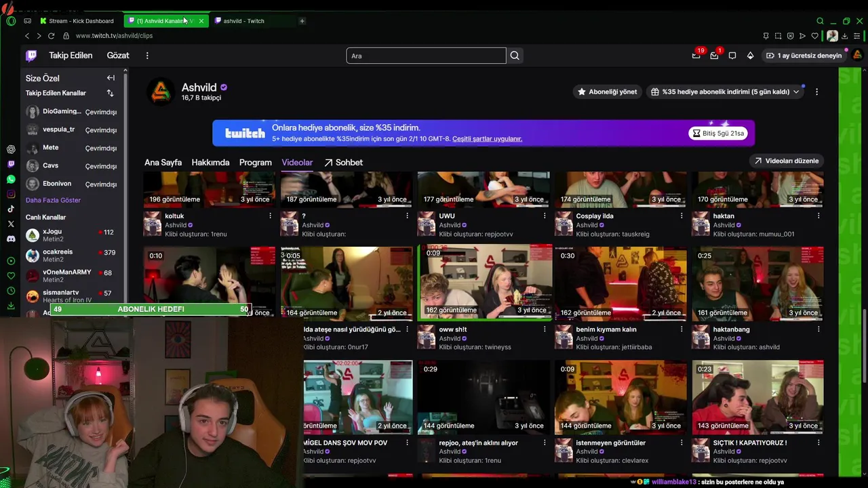The height and width of the screenshot is (488, 868).
Task: Open Twitch notifications with 19 badge
Action: [x=696, y=56]
